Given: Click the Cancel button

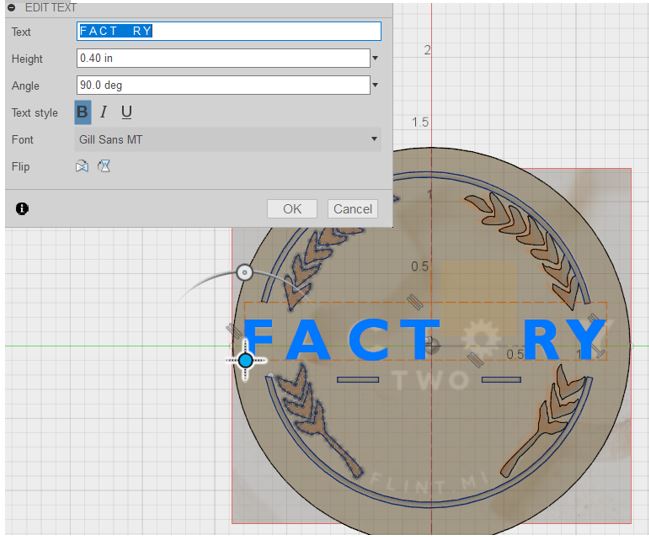Looking at the screenshot, I should click(x=353, y=209).
